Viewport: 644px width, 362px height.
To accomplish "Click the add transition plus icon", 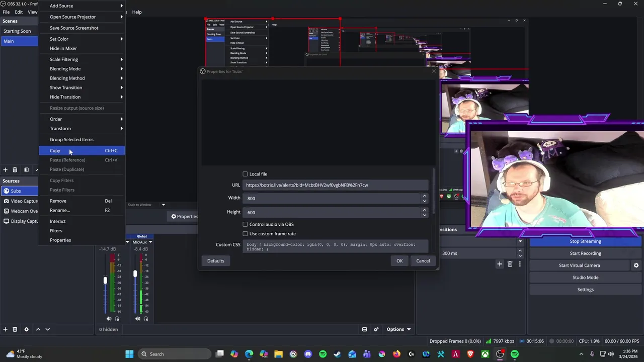I will click(500, 264).
